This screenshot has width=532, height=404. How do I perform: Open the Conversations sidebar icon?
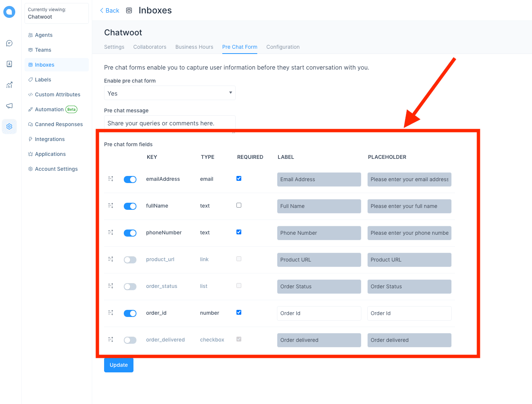coord(9,43)
